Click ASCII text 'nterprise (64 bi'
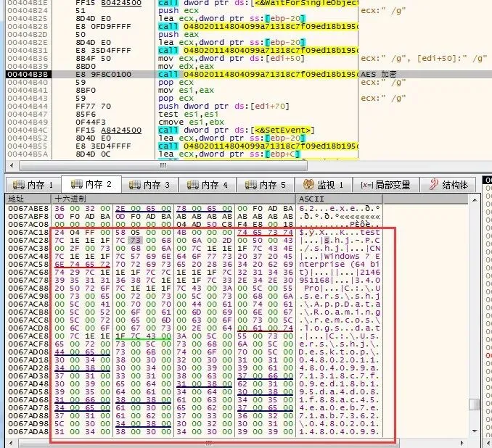 pyautogui.click(x=339, y=265)
